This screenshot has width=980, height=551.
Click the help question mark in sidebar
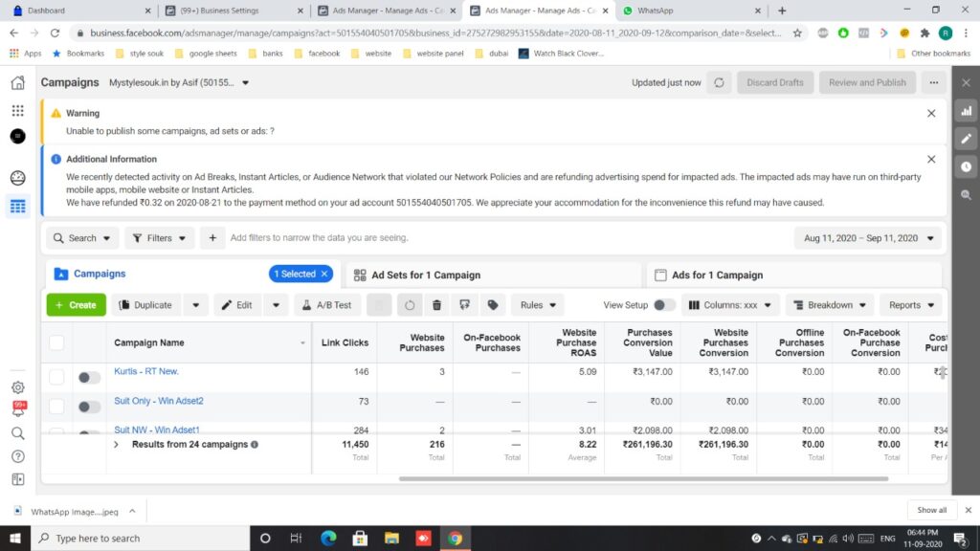(x=18, y=456)
